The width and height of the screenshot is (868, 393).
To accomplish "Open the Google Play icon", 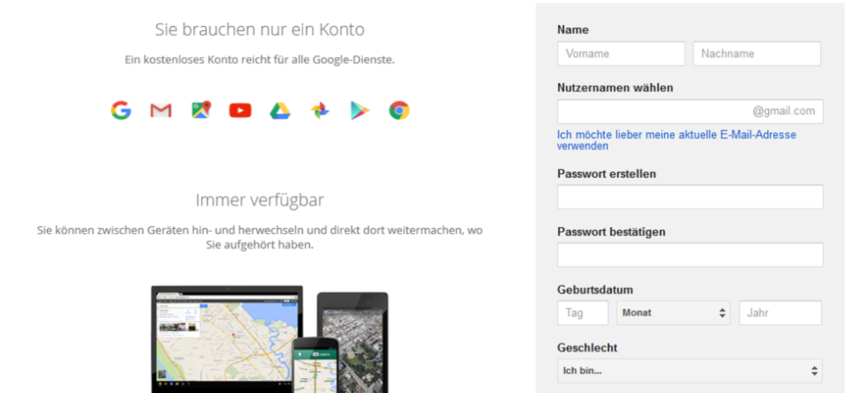I will pos(359,110).
